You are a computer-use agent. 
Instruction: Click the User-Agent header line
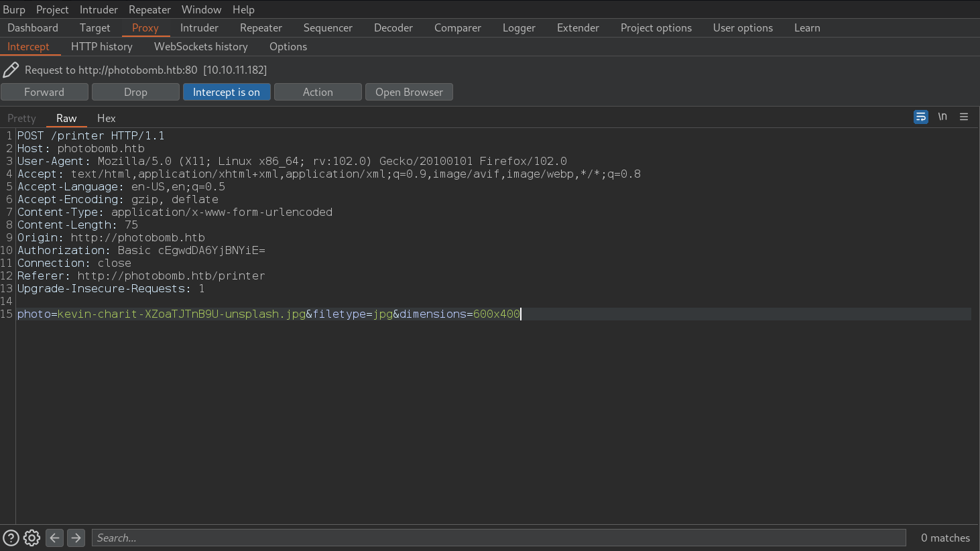(292, 161)
